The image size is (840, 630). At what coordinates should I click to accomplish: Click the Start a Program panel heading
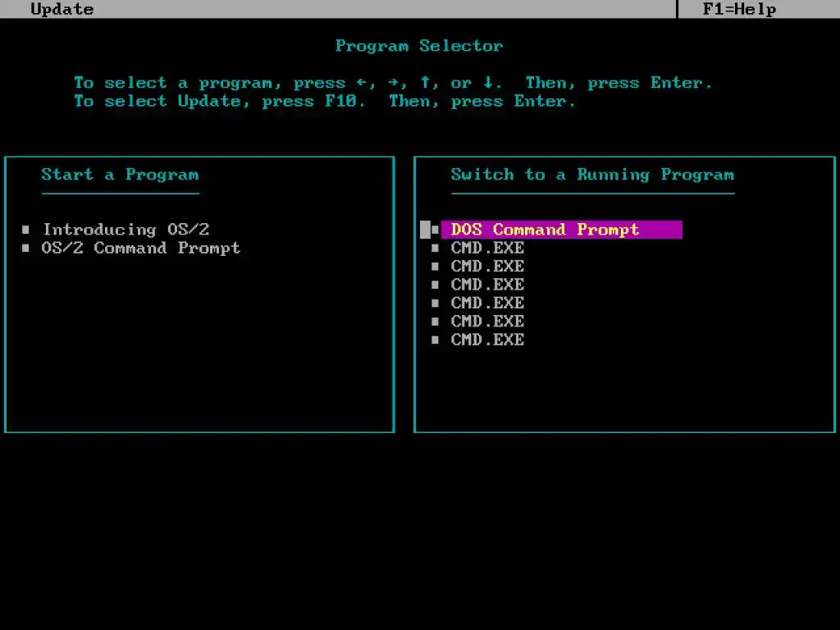(120, 175)
